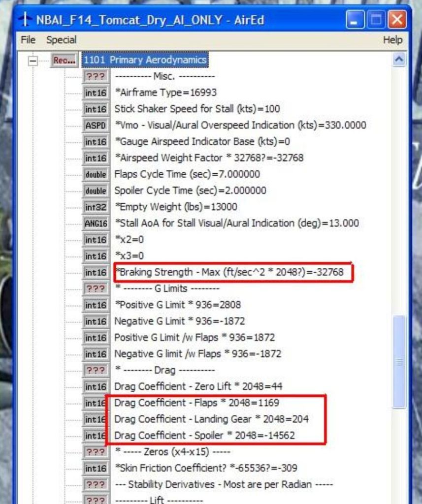
Task: Click the ??? icon beside Misc. header
Action: [x=96, y=77]
